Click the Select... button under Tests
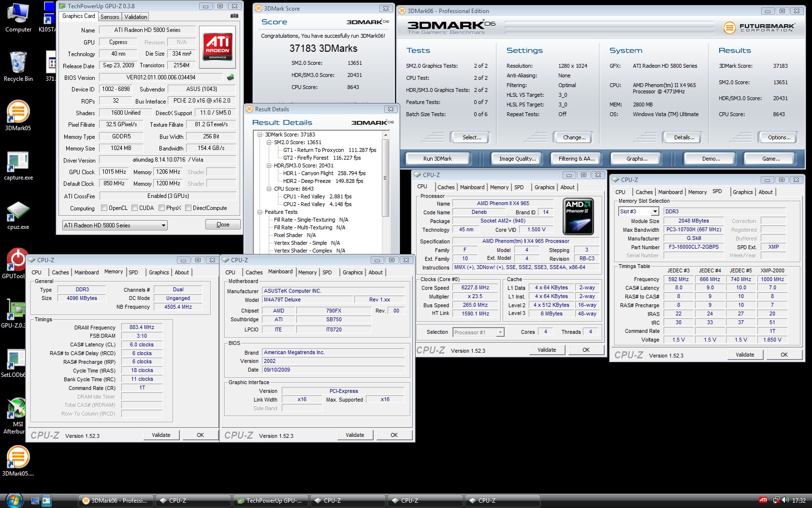The height and width of the screenshot is (508, 812). point(472,137)
